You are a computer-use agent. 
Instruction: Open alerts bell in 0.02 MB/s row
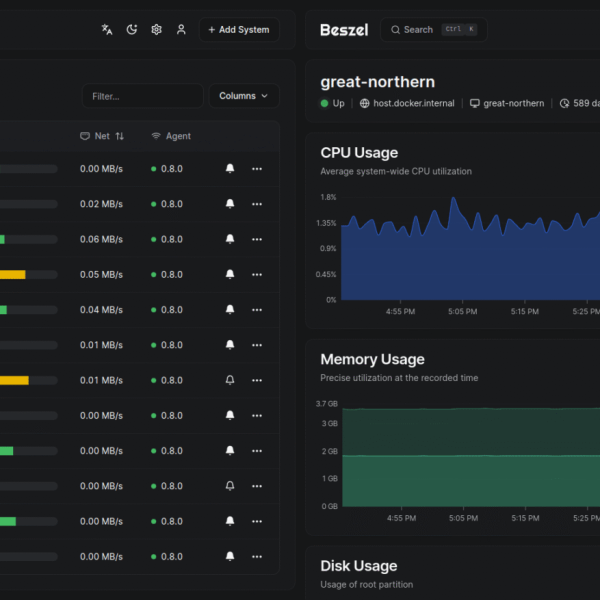coord(230,204)
